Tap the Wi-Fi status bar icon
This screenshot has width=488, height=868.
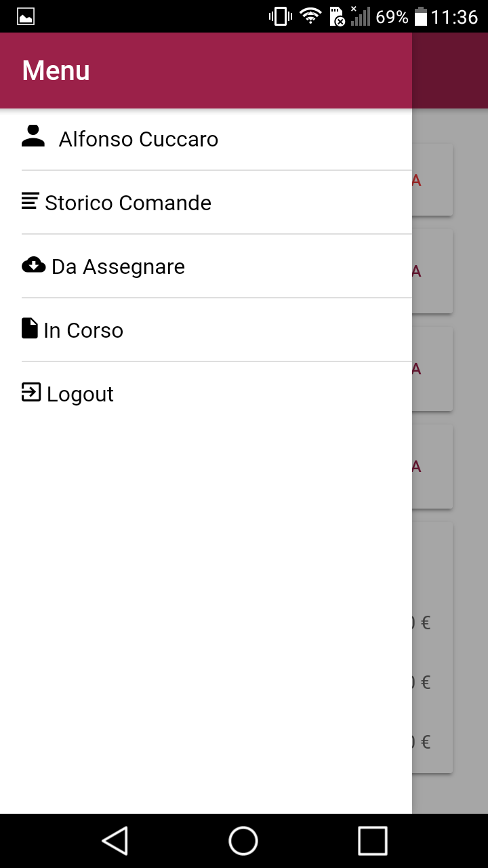pyautogui.click(x=310, y=16)
